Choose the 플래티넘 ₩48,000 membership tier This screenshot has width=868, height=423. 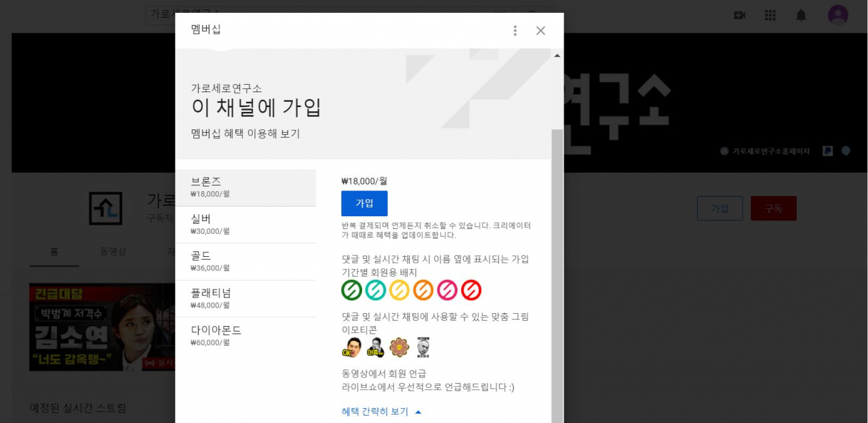(x=245, y=299)
